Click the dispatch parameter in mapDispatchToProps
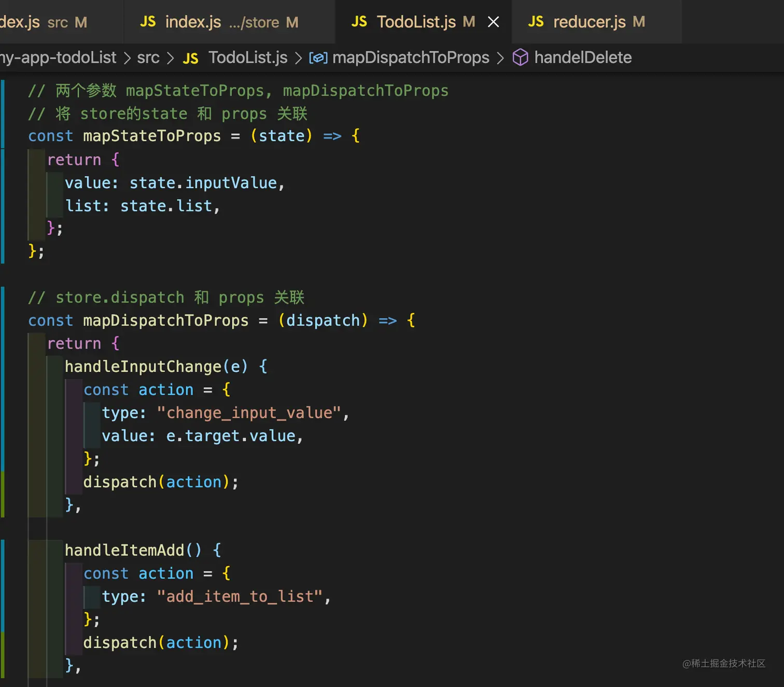The height and width of the screenshot is (687, 784). pyautogui.click(x=323, y=321)
